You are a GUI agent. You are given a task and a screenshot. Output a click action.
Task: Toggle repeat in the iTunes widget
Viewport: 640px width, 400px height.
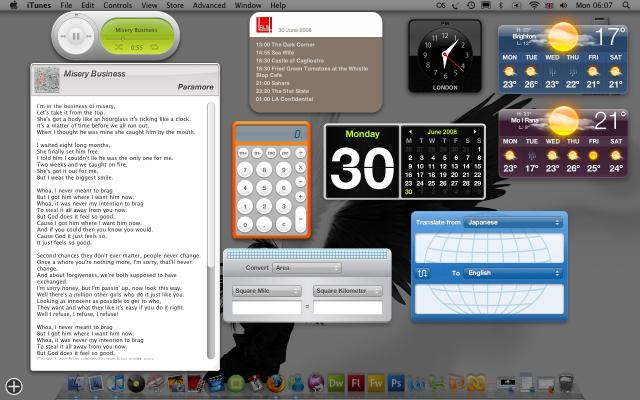coord(154,47)
